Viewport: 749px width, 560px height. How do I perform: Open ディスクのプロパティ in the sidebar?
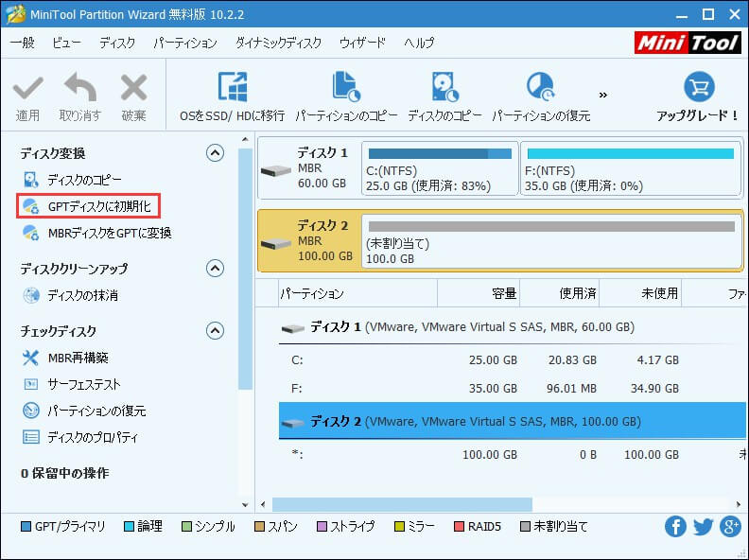point(80,437)
